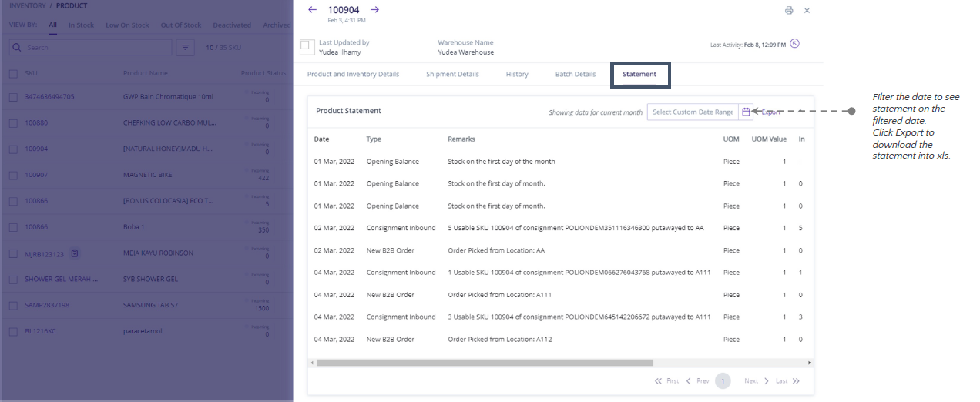Go to First page of statement
980x402 pixels.
(x=667, y=381)
